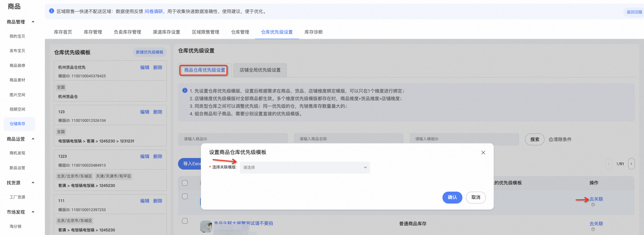644x235 pixels.
Task: Switch to 库存首页 tab
Action: 63,32
